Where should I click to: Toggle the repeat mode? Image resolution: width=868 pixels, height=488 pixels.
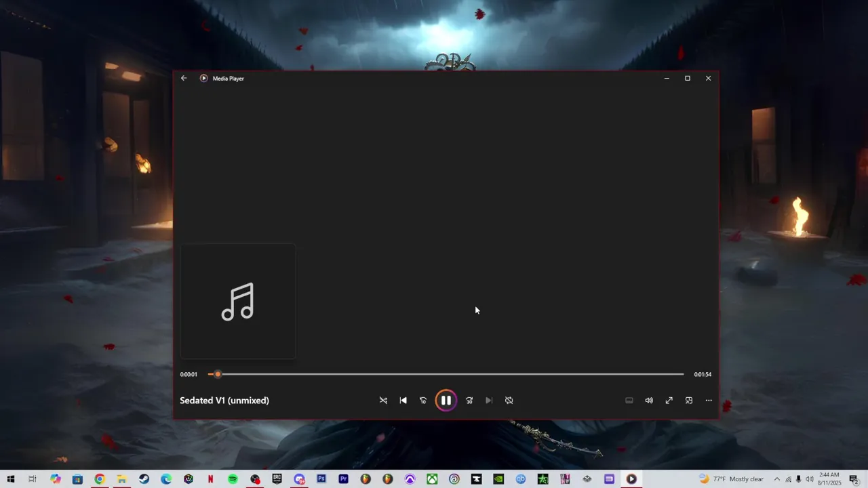coord(509,401)
